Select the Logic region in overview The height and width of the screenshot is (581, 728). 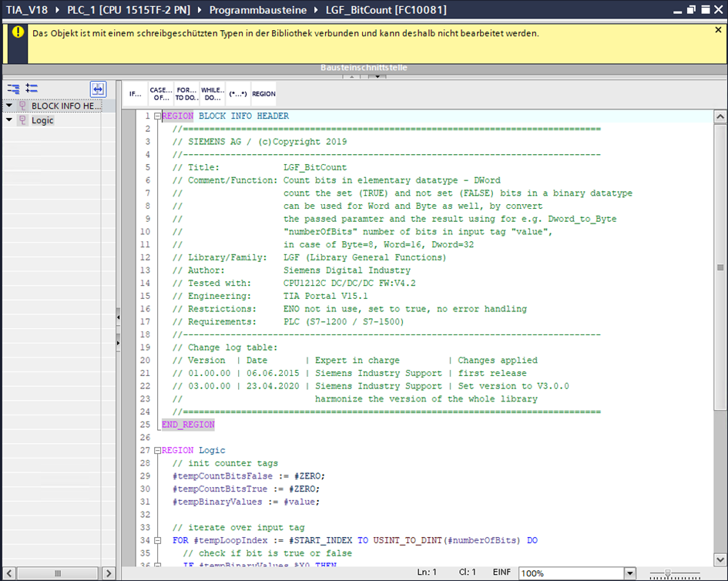click(42, 120)
